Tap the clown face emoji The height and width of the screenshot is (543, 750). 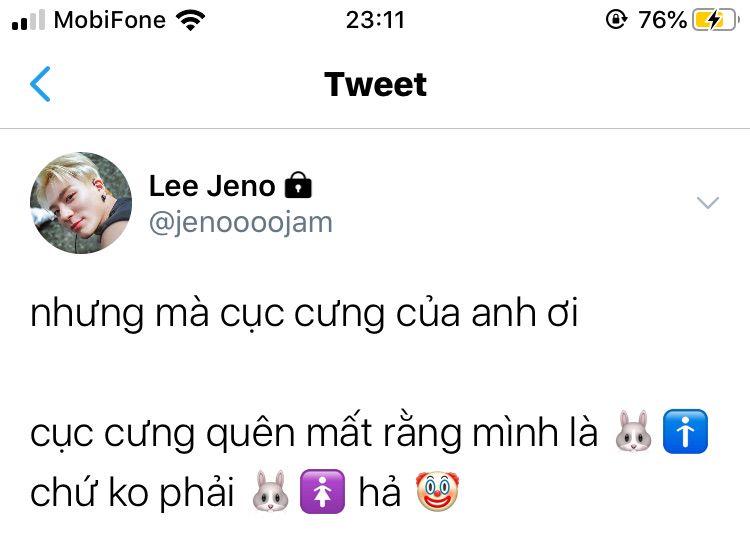coord(437,491)
